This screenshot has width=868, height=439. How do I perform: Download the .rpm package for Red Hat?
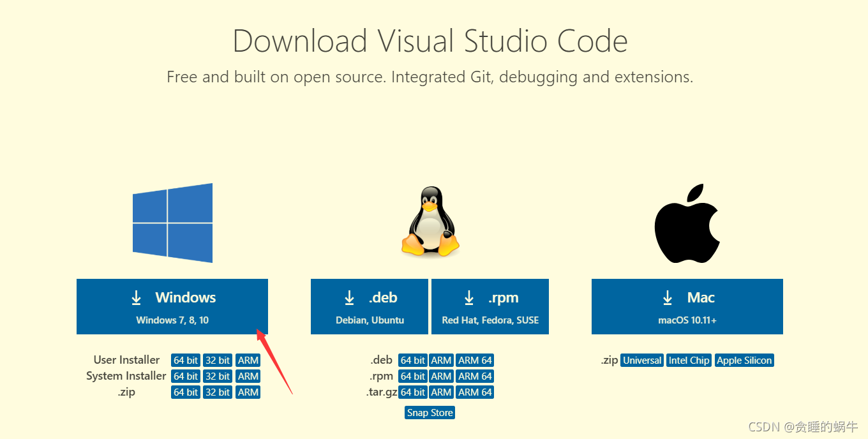coord(490,306)
